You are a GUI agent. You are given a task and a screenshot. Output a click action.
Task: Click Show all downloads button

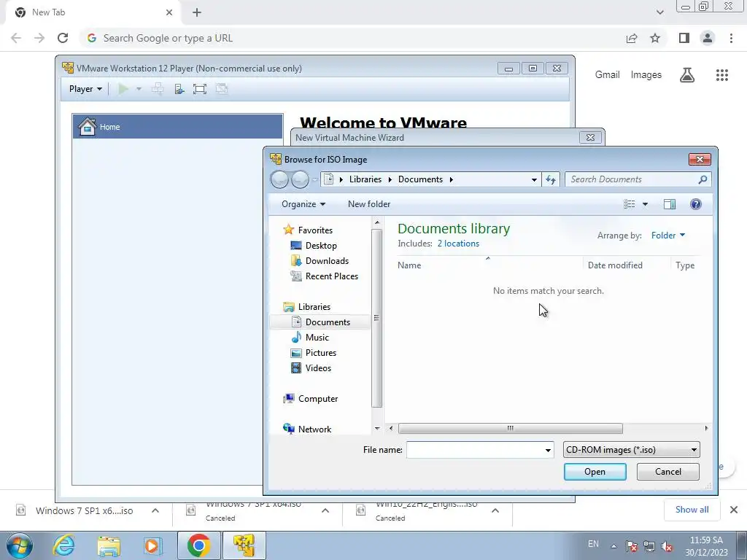(692, 510)
